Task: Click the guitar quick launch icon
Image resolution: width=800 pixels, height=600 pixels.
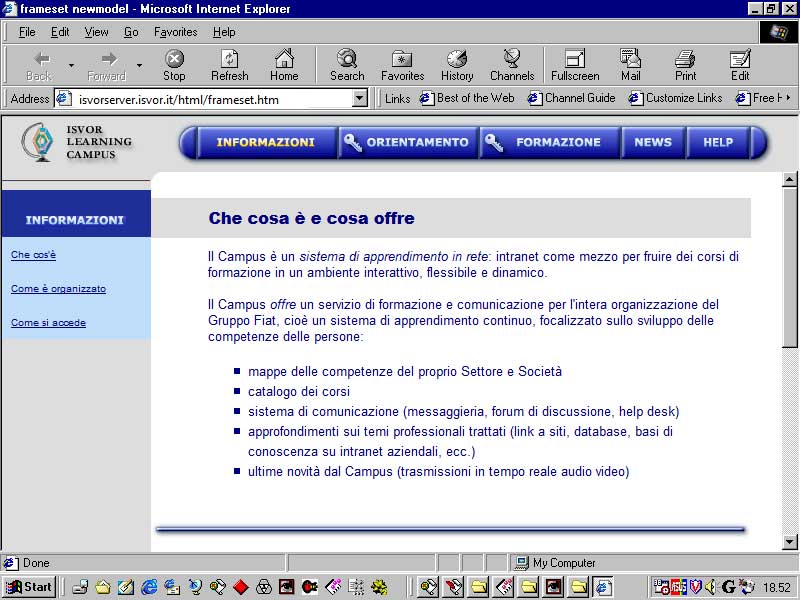Action: (310, 587)
